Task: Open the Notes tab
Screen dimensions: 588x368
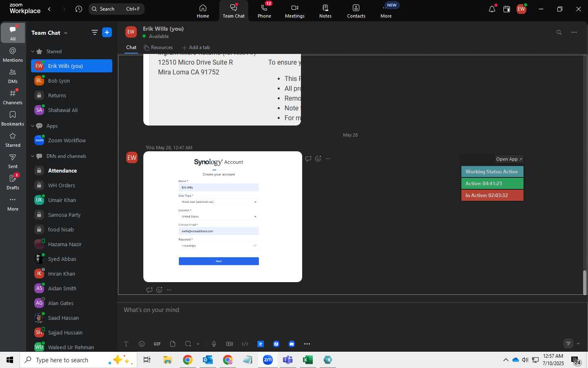Action: [325, 11]
